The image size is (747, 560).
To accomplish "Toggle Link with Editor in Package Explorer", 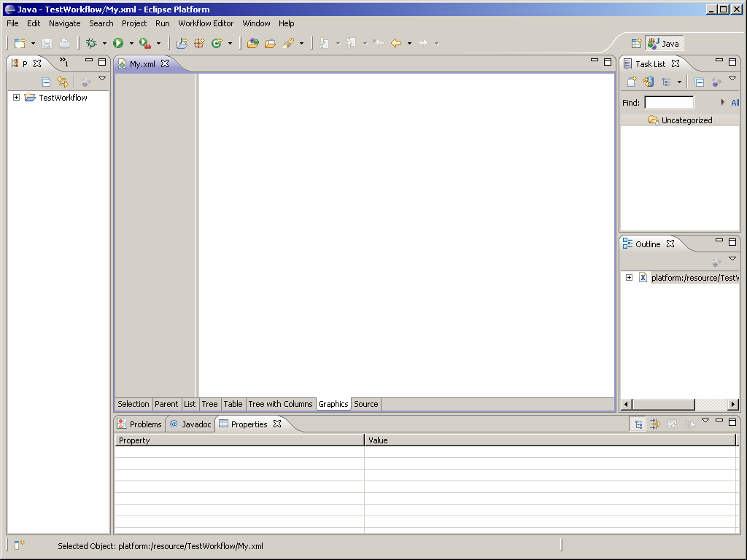I will point(63,82).
